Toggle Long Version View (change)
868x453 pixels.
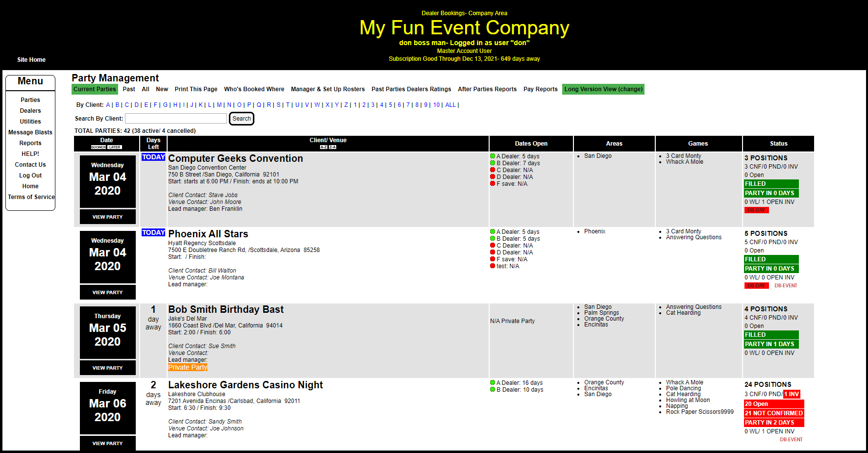603,89
